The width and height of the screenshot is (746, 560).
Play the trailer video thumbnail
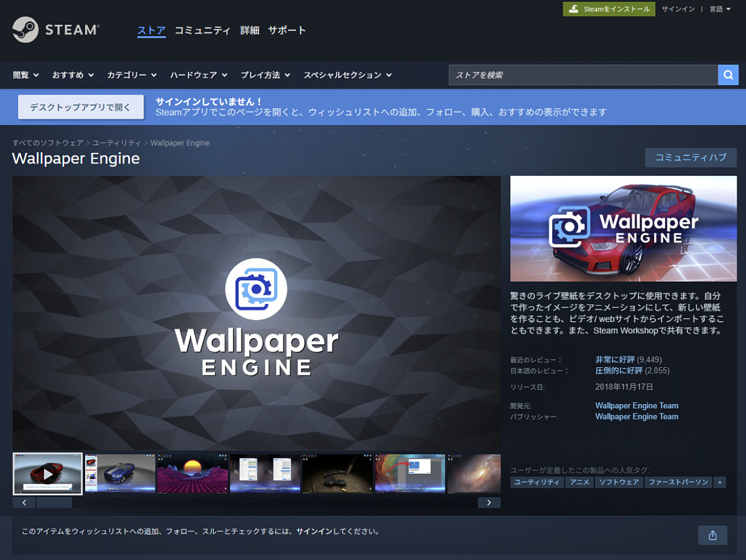pos(48,474)
